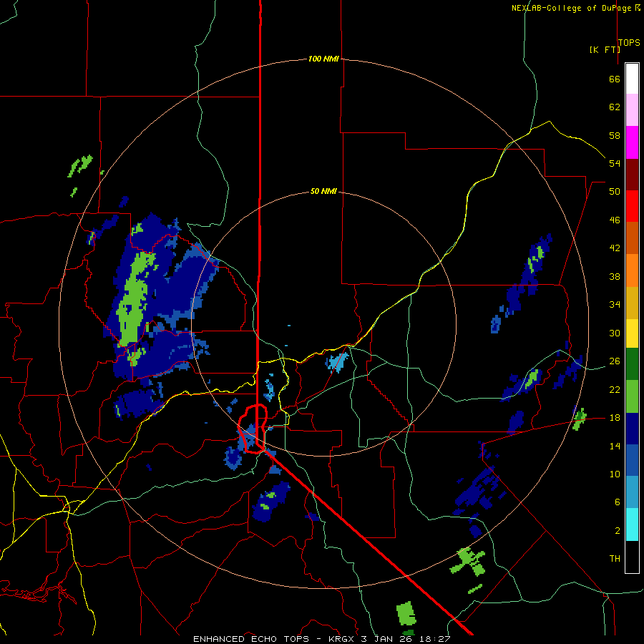The image size is (644, 644).
Task: Click the gold 38 legend swatch
Action: coord(632,303)
